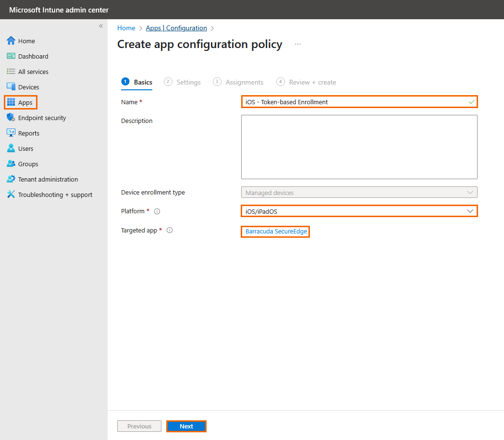Click the Barracuda SecureEdge targeted app link
This screenshot has width=504, height=440.
point(276,232)
